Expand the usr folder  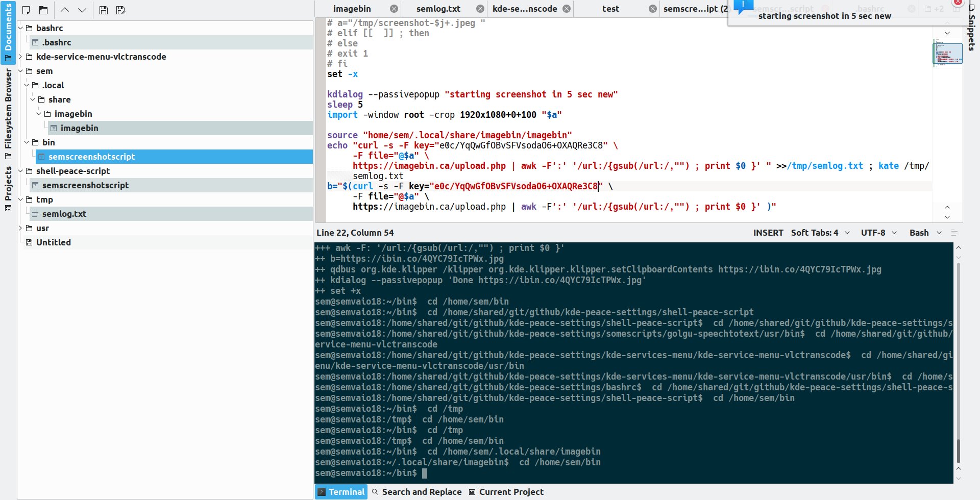[x=21, y=228]
